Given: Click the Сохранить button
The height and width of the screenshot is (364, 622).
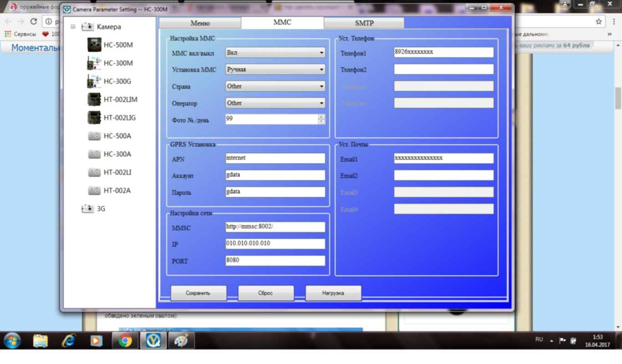Looking at the screenshot, I should click(x=198, y=293).
